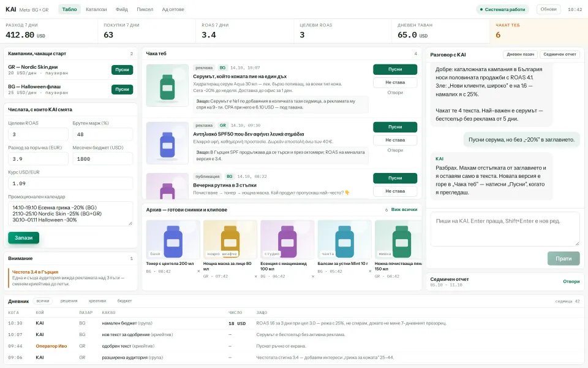Viewport: 588px width, 368px height.
Task: Click the 18 USD value in journal
Action: pos(237,323)
